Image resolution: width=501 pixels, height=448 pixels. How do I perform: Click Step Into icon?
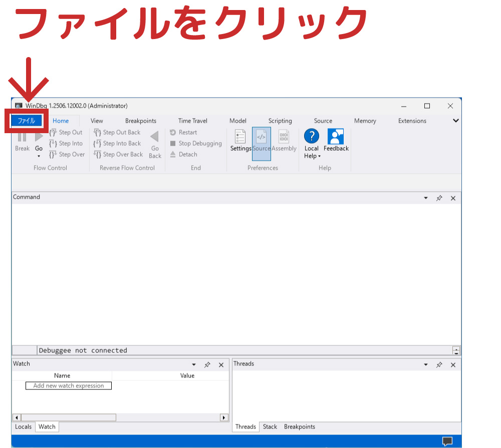(54, 144)
